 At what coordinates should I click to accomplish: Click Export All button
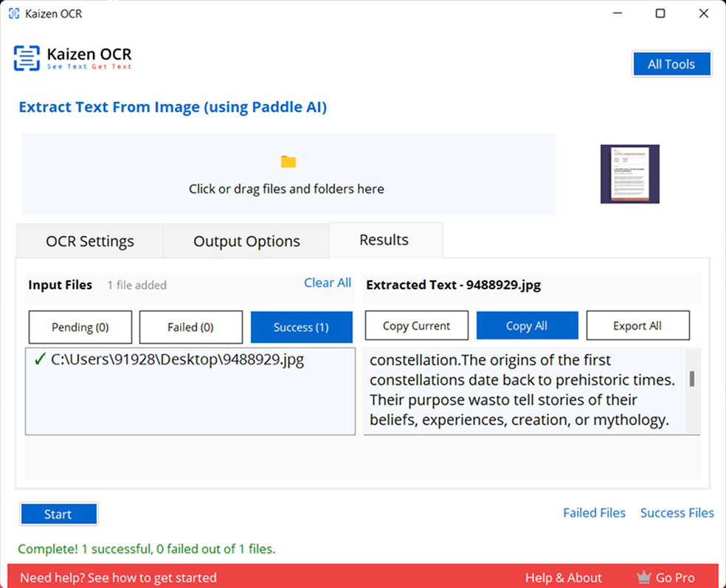click(x=637, y=325)
